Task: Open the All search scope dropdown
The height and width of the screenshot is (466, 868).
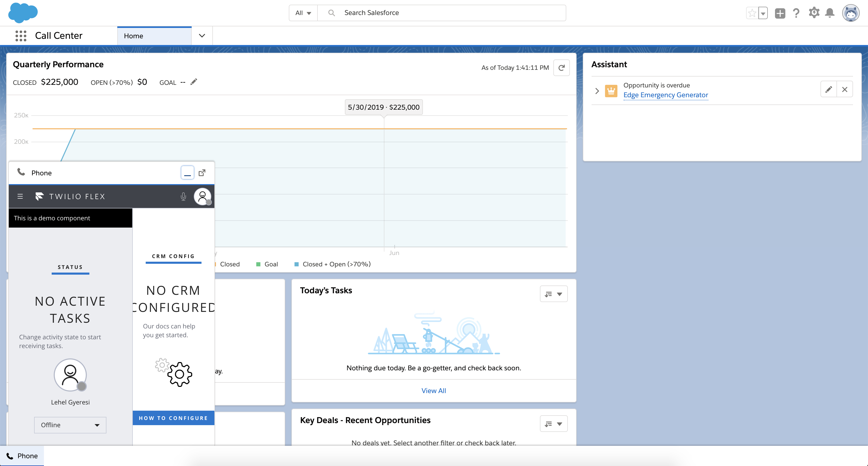Action: [x=303, y=13]
